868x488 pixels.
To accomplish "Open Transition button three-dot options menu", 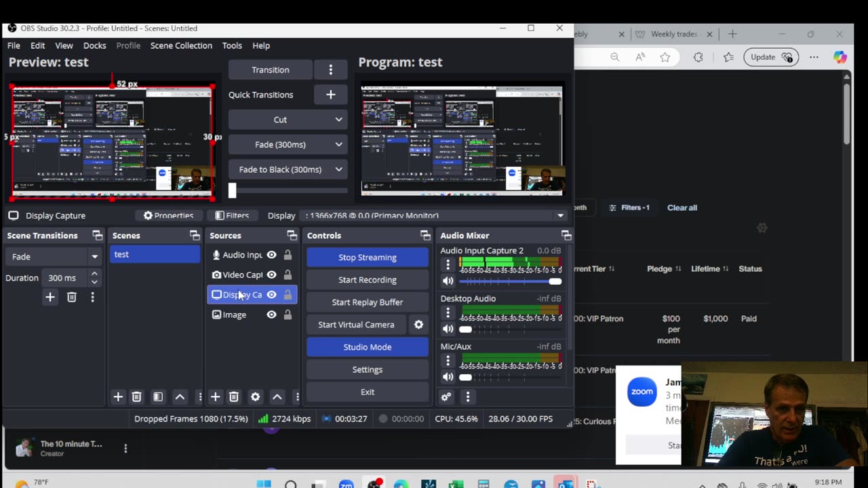I will [331, 70].
